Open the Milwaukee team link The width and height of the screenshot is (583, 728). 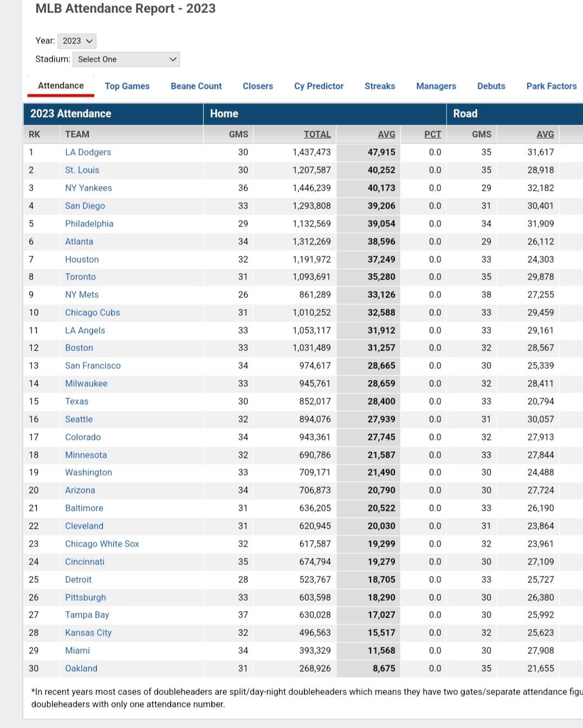point(86,383)
